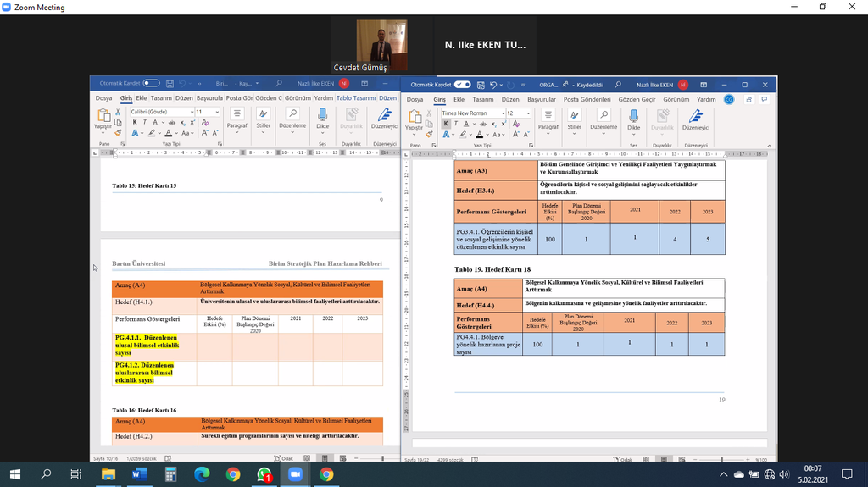Open Windows Start menu
The height and width of the screenshot is (487, 868).
tap(15, 474)
